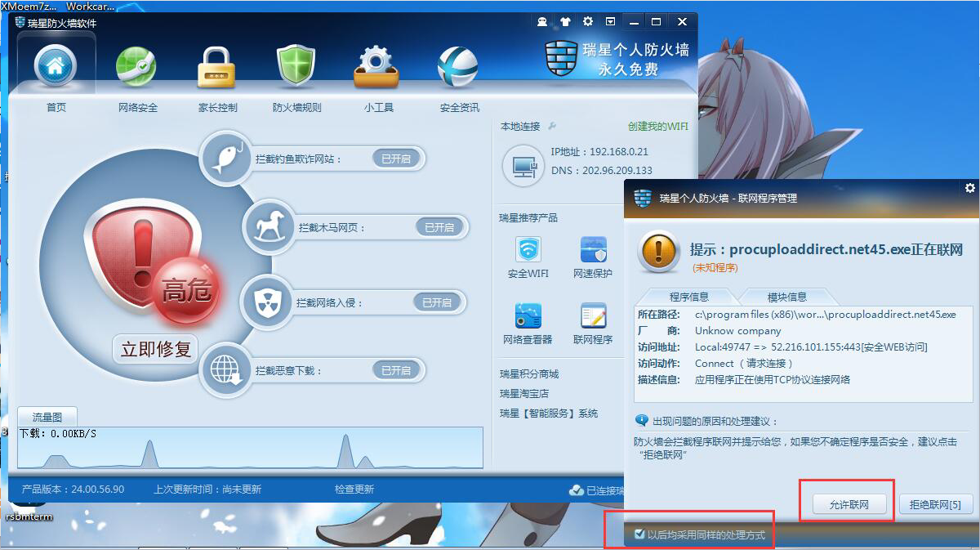Switch to 程序信息 tab
Image resolution: width=980 pixels, height=550 pixels.
688,297
